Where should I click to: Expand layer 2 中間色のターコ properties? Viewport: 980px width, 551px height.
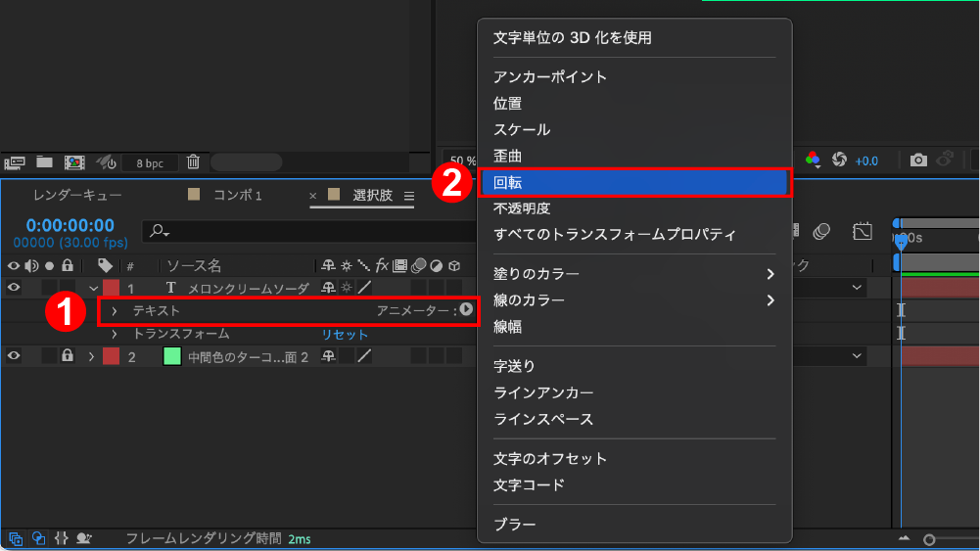(91, 356)
